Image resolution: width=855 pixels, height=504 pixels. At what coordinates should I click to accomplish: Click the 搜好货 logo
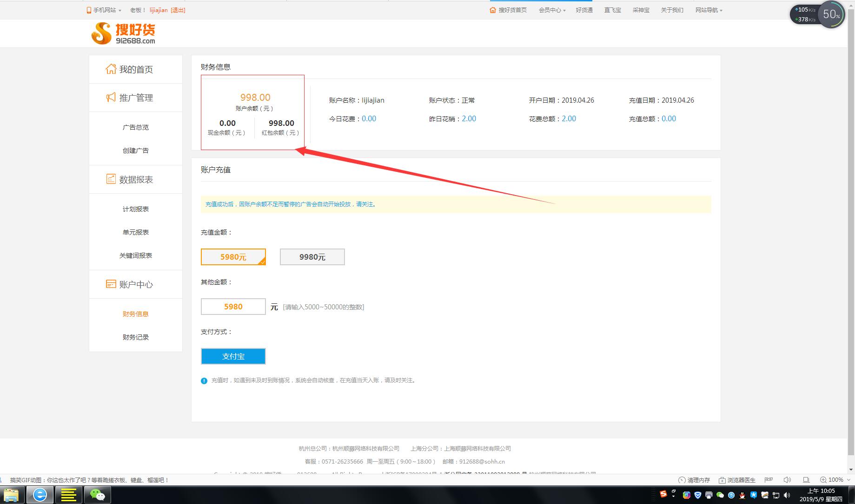click(123, 33)
